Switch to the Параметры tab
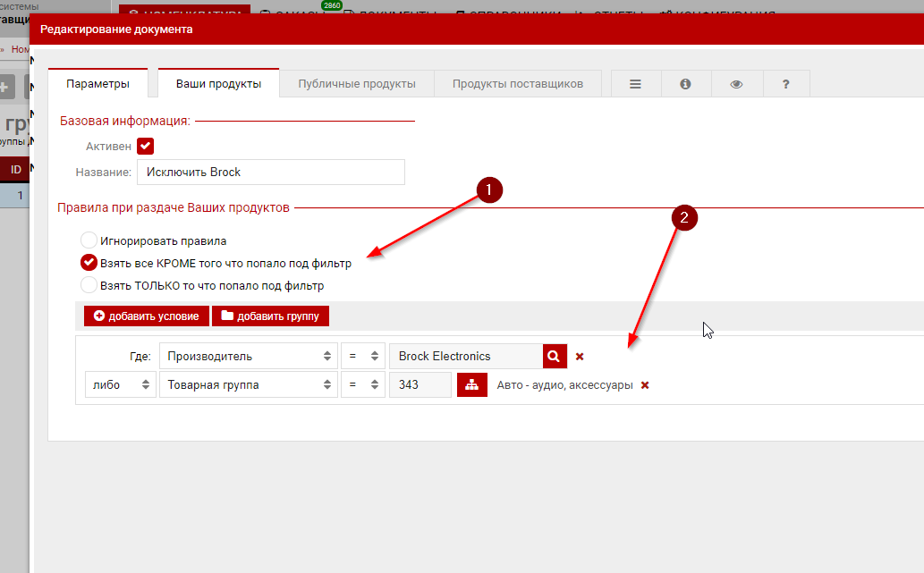This screenshot has height=573, width=924. (x=98, y=84)
